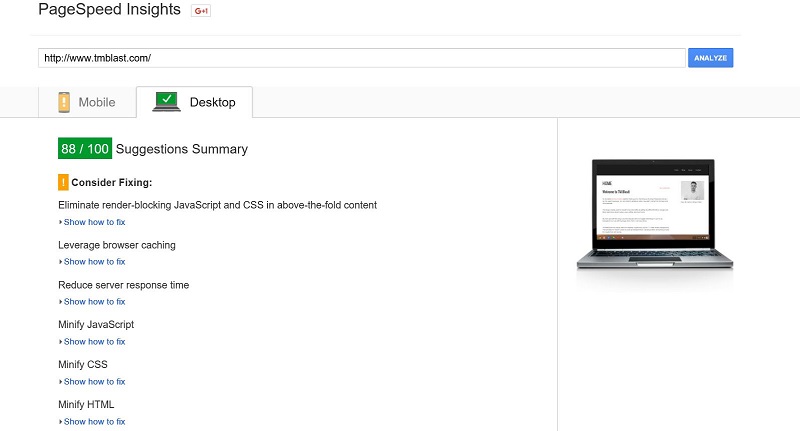Expand how to fix Minify JavaScript

92,342
